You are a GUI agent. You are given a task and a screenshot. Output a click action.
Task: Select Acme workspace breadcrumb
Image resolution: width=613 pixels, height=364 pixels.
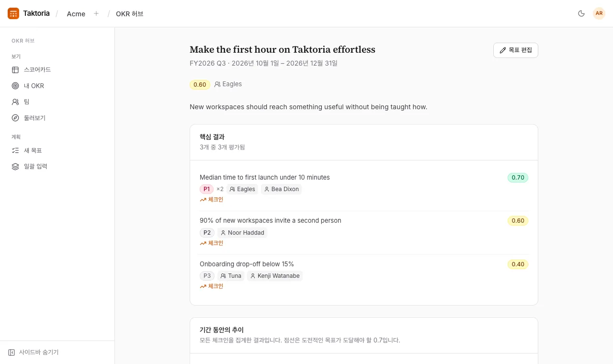[76, 14]
